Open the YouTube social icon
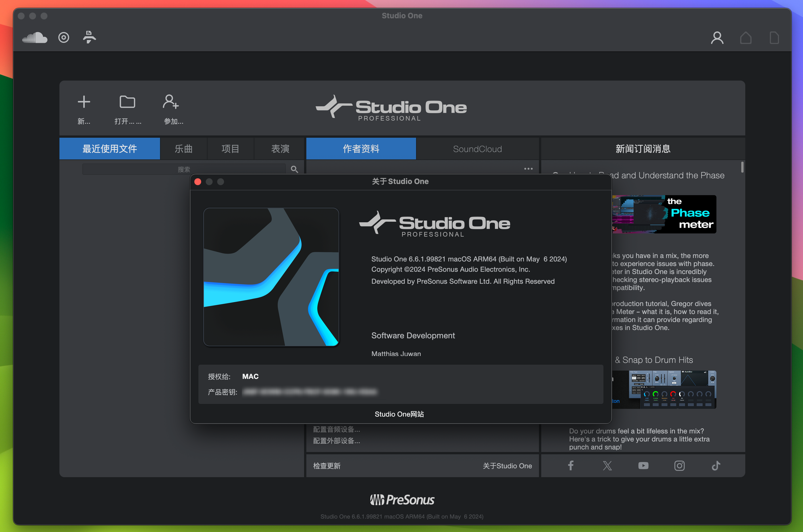This screenshot has height=532, width=803. point(643,465)
